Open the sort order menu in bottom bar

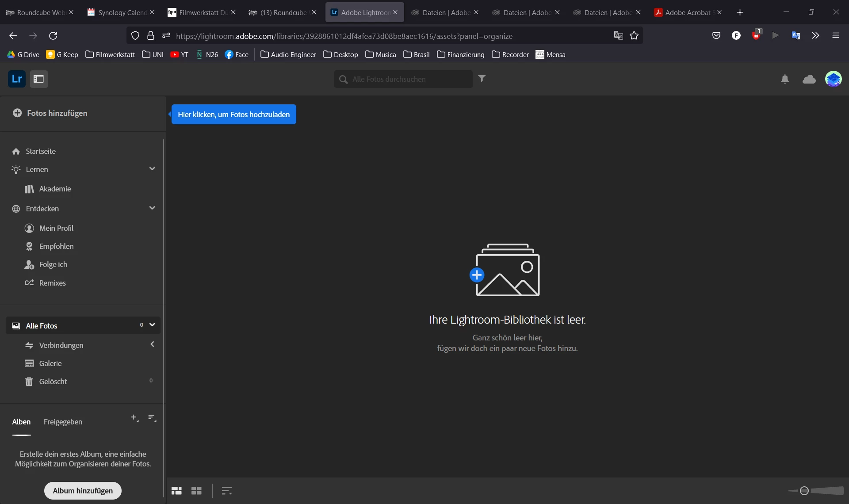[226, 491]
